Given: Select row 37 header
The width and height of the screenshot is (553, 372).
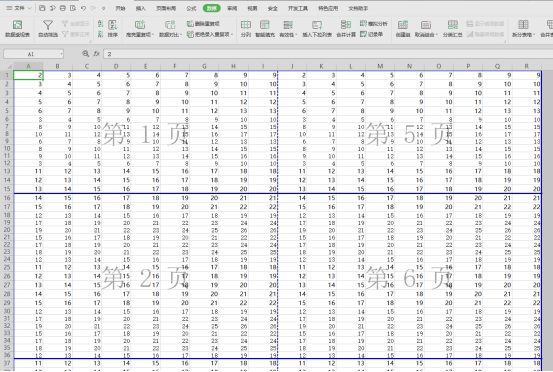Looking at the screenshot, I should click(x=7, y=363).
